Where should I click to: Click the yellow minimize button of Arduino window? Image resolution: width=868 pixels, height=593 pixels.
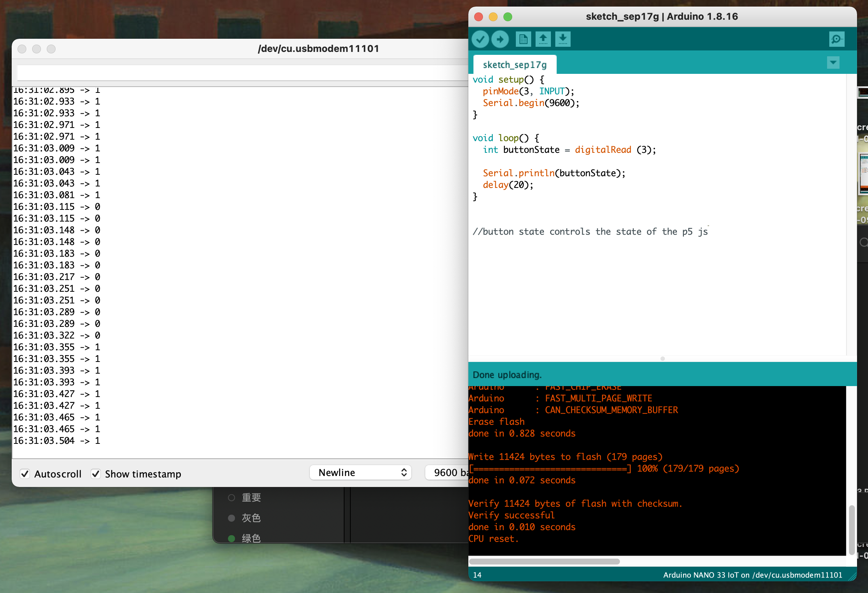pos(493,17)
